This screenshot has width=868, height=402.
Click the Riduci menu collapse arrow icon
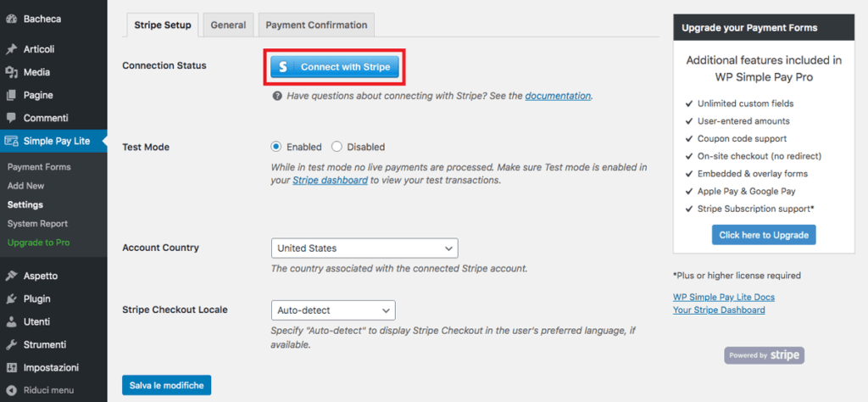click(x=10, y=390)
